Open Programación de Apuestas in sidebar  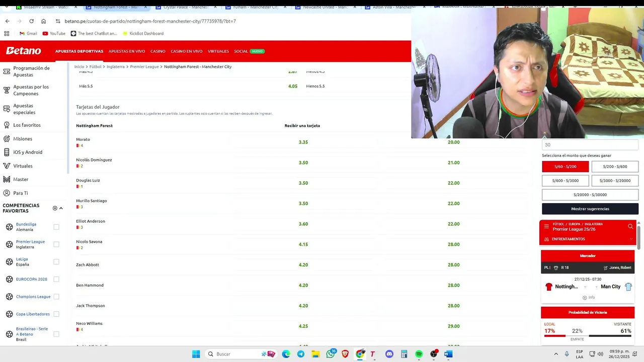tap(32, 71)
